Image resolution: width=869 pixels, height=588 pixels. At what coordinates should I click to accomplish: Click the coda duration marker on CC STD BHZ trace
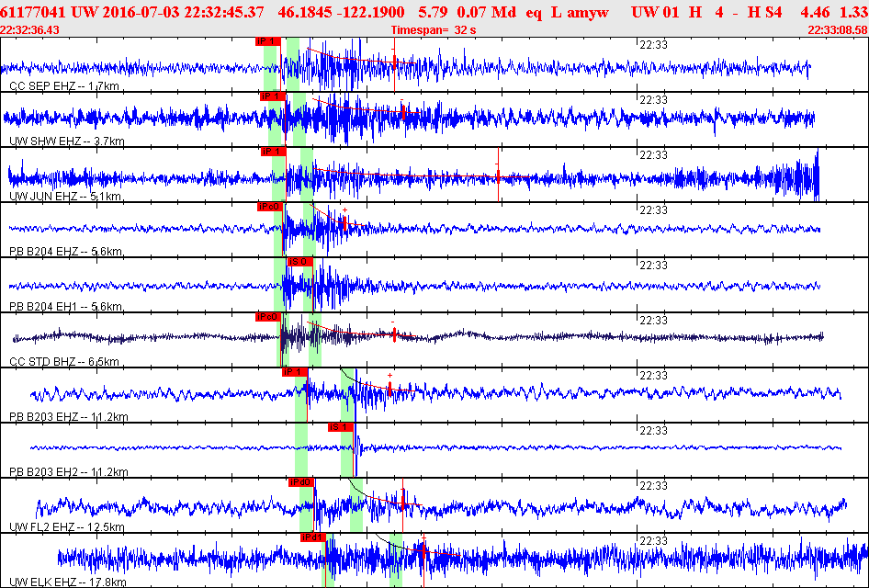[x=394, y=334]
